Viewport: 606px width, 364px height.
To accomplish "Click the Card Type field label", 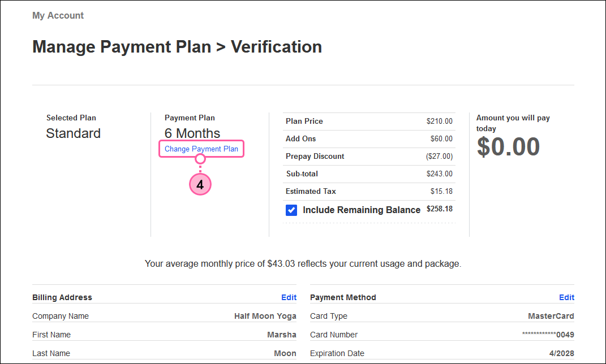I will point(329,316).
